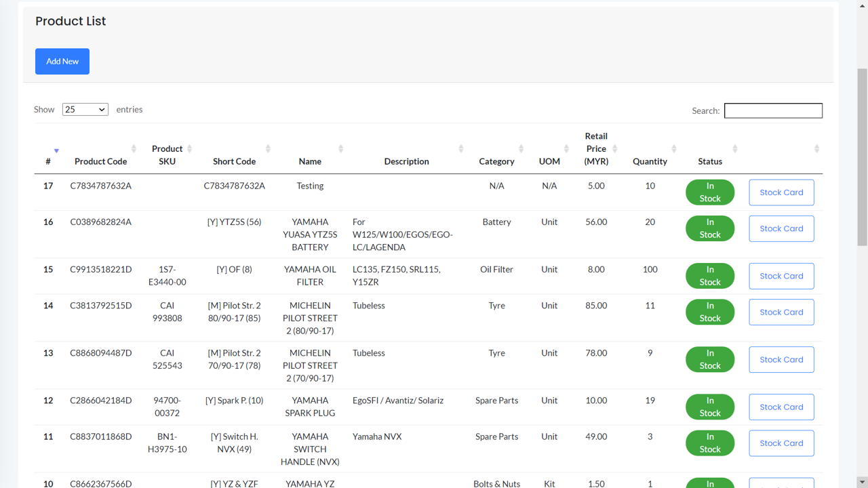Open the entries-per-page dropdown showing 25
Viewport: 868px width, 488px height.
85,109
